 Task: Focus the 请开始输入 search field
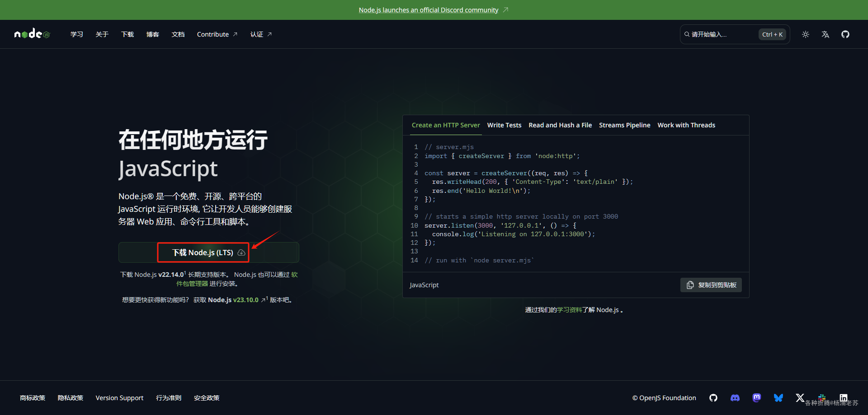735,34
